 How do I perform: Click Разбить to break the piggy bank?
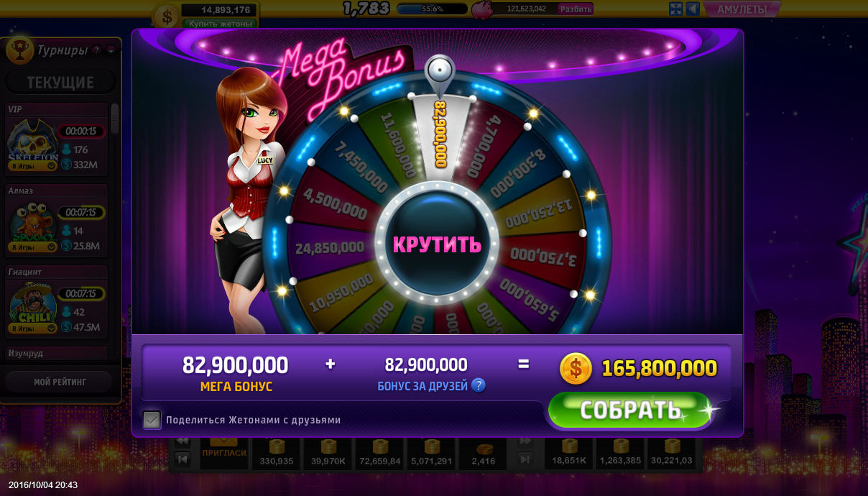(576, 9)
